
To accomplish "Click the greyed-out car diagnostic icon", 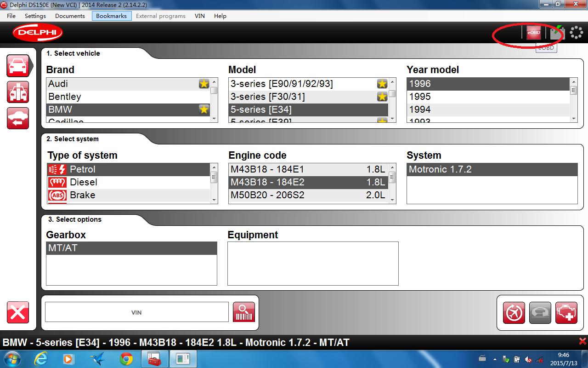I will [x=540, y=313].
